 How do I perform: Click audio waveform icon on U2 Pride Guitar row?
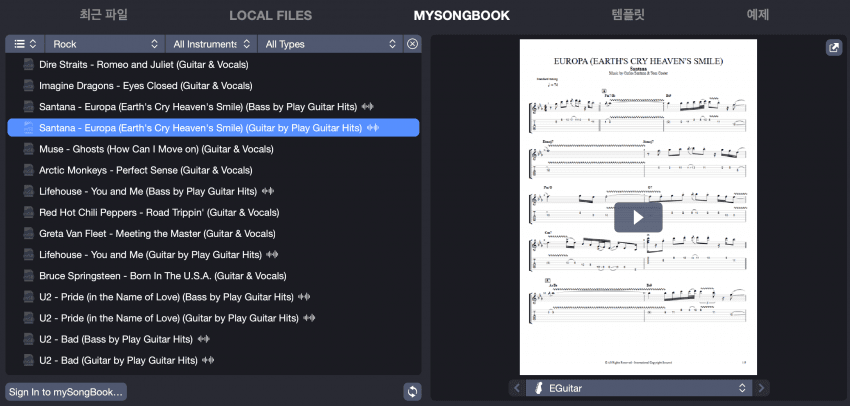310,318
